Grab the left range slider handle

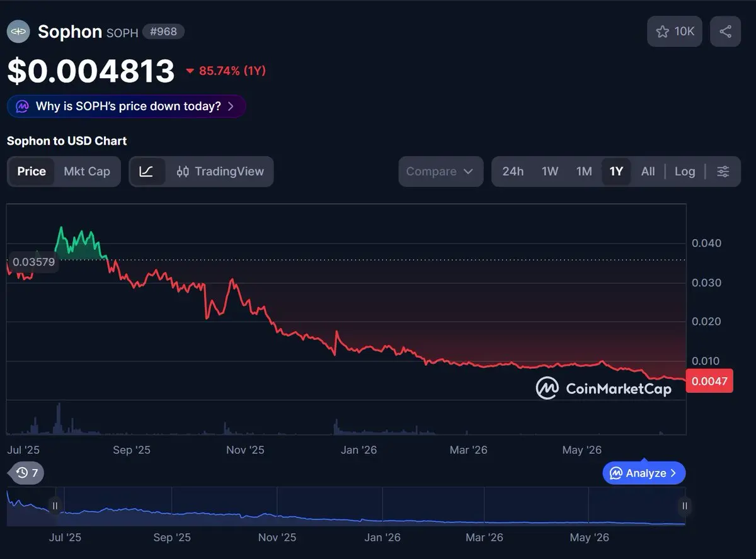(x=55, y=505)
